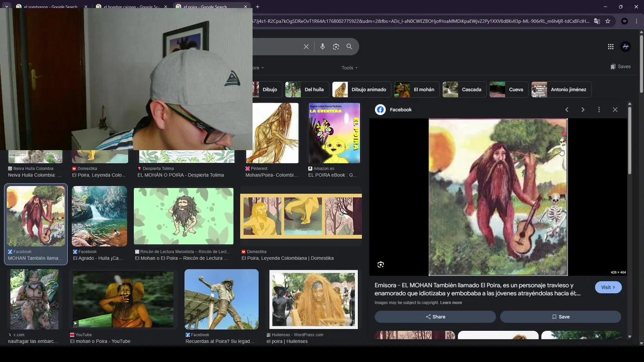
Task: Open a new browser tab
Action: point(258,7)
